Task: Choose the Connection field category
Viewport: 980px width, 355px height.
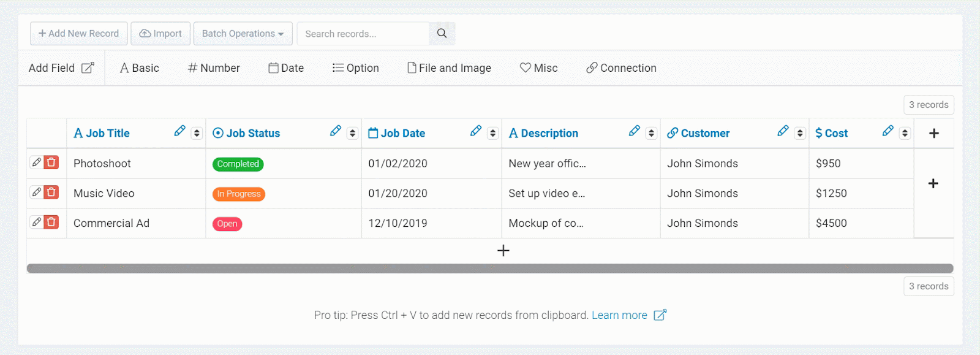Action: (621, 68)
